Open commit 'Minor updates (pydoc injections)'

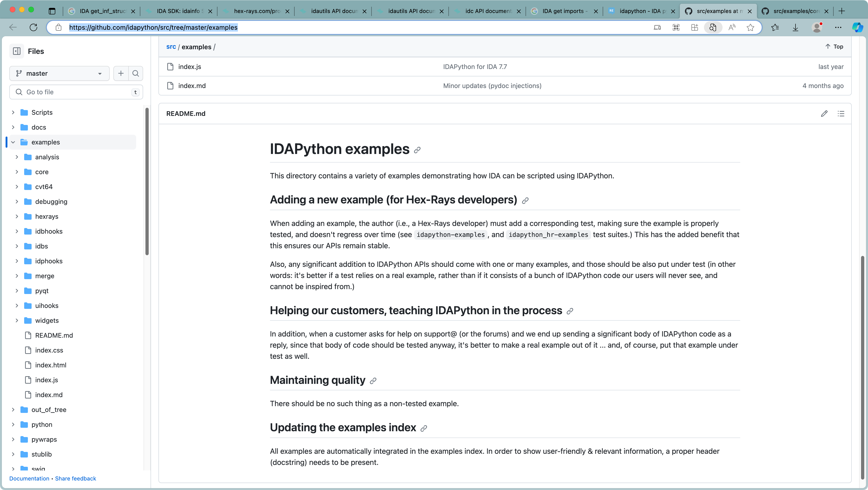pos(492,86)
